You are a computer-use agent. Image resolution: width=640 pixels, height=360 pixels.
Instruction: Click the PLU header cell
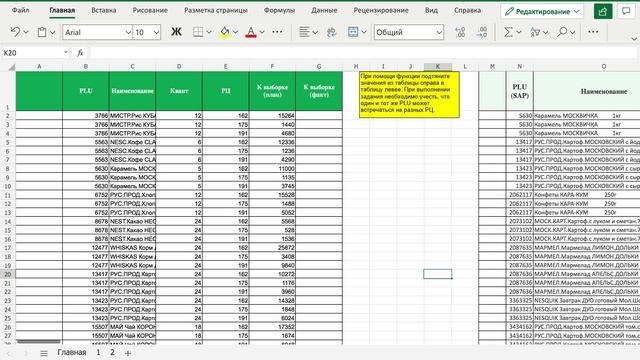[x=86, y=91]
